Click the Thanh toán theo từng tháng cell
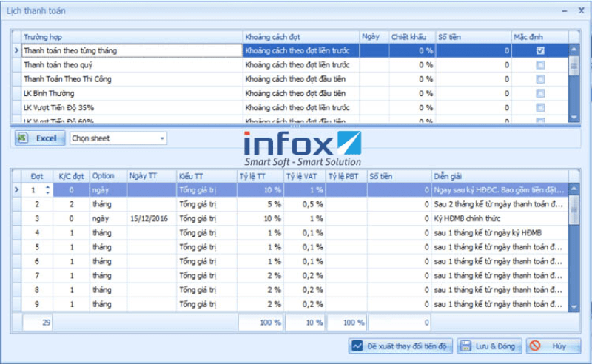The image size is (592, 364). [x=132, y=50]
